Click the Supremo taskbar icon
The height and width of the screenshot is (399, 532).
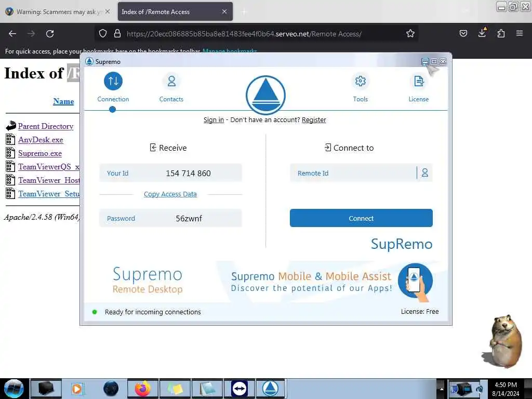point(270,389)
